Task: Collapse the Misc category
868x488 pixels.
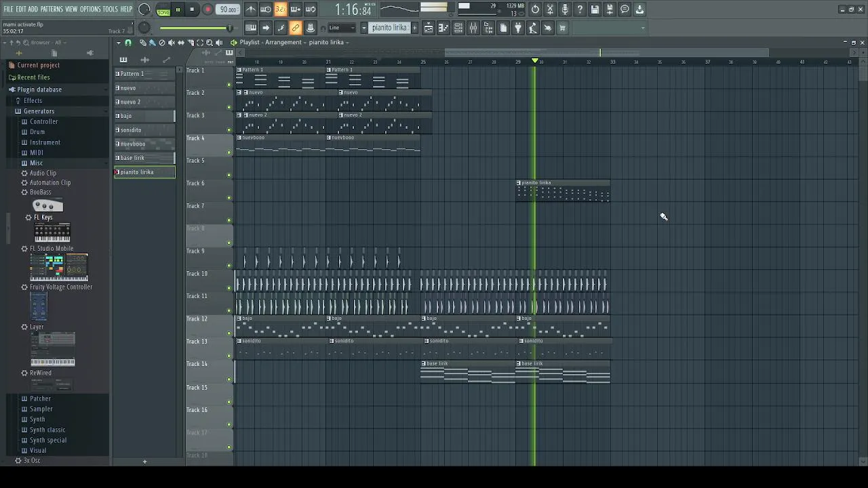Action: (x=36, y=163)
